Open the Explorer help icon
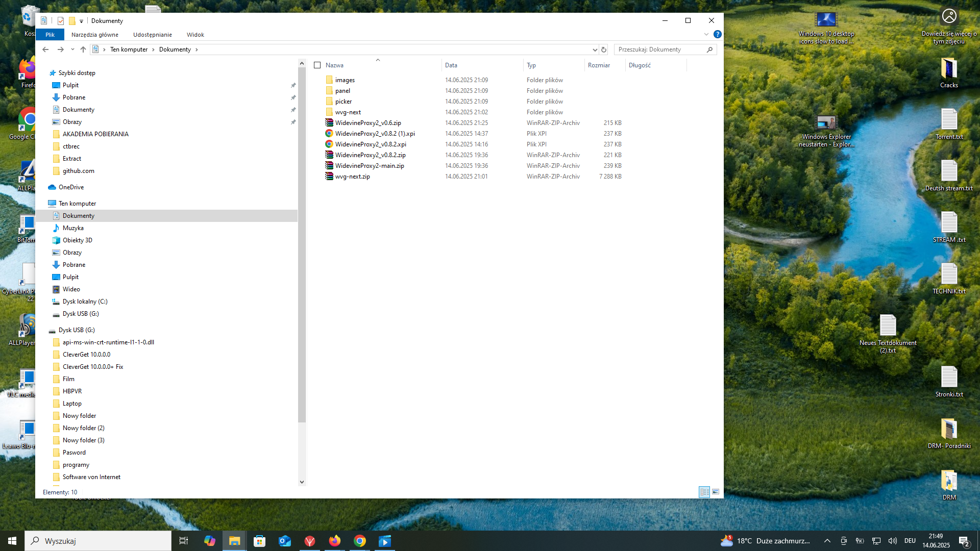Viewport: 980px width, 551px height. (x=717, y=34)
